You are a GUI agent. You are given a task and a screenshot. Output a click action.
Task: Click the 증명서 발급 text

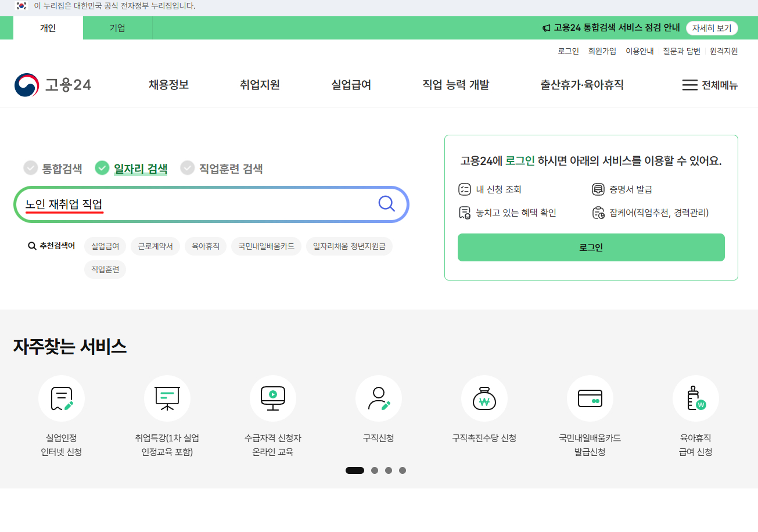pyautogui.click(x=631, y=189)
